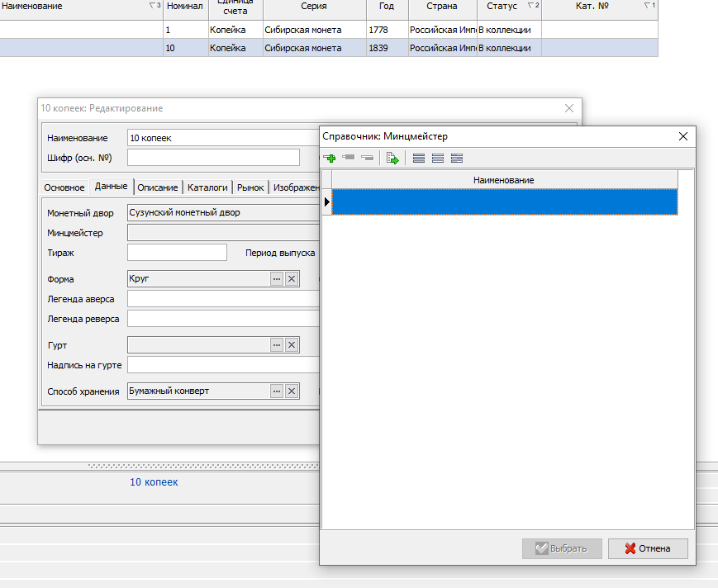Click Номинал cell with value 10
The image size is (718, 588).
click(x=185, y=48)
